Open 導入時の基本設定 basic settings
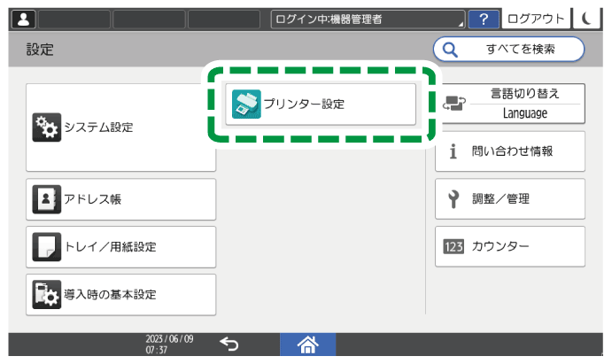The height and width of the screenshot is (364, 612). click(121, 295)
